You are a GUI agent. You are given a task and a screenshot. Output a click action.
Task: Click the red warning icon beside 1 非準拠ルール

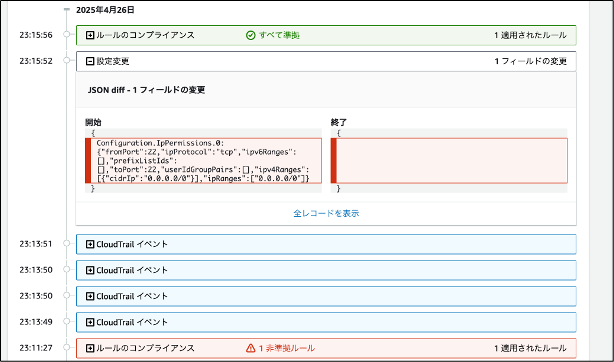[x=251, y=348]
